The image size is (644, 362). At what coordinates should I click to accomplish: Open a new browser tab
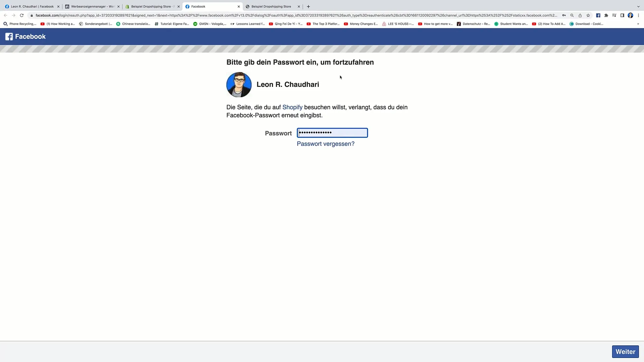pos(308,6)
